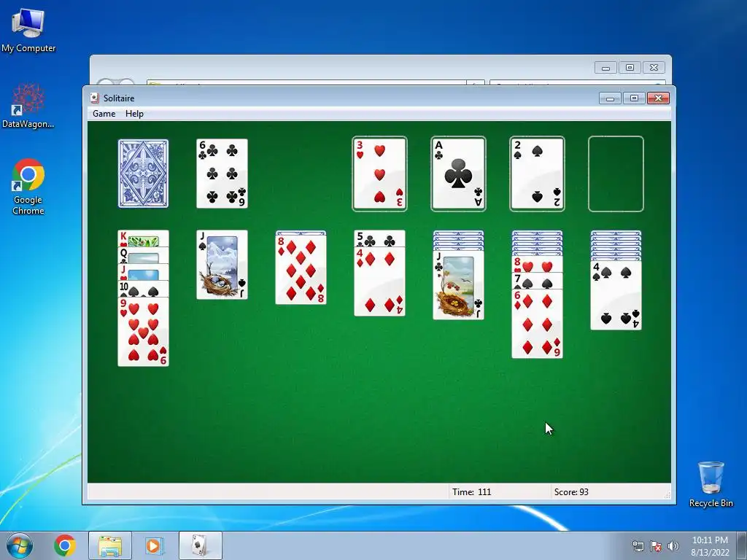Image resolution: width=747 pixels, height=560 pixels.
Task: Open the Game menu in Solitaire
Action: coord(104,113)
